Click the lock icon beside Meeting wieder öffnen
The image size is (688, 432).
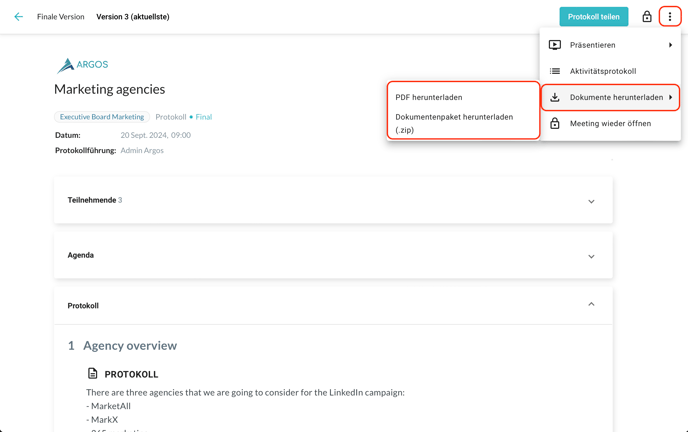555,124
